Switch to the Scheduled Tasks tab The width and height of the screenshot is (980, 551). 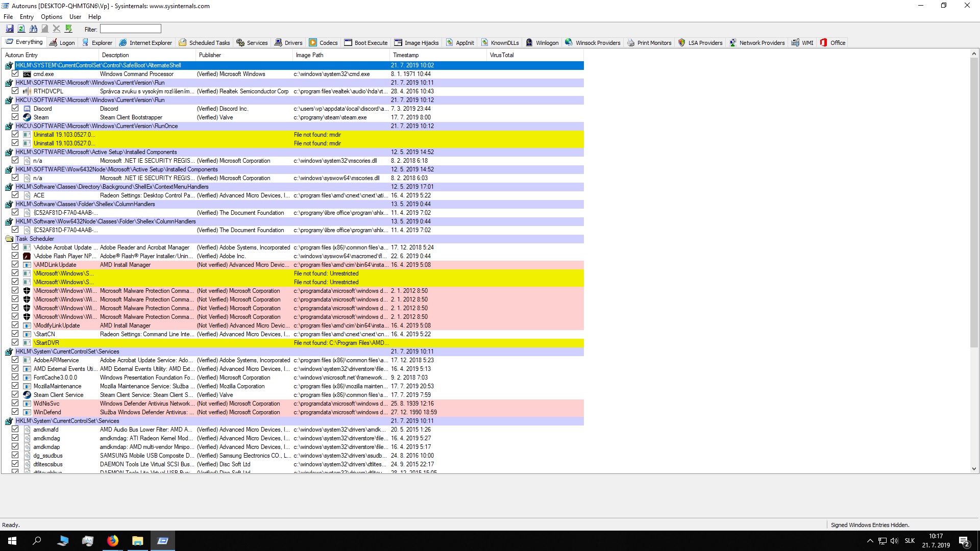[204, 43]
